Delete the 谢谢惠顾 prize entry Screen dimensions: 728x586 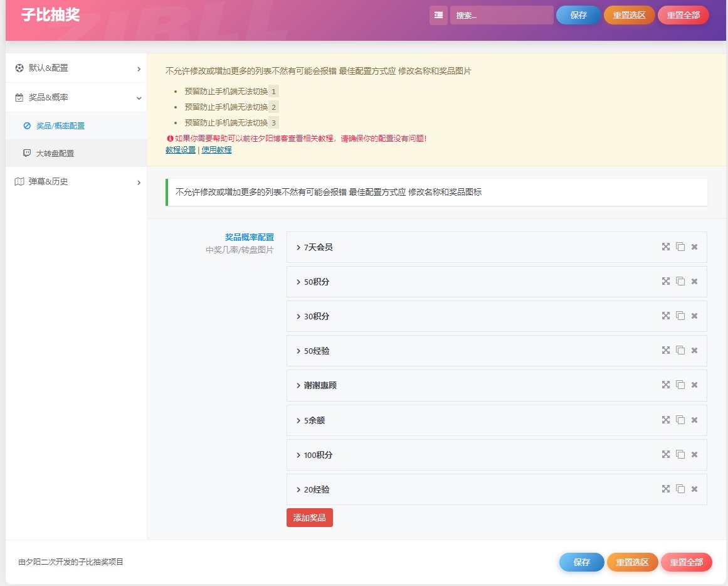click(x=695, y=385)
